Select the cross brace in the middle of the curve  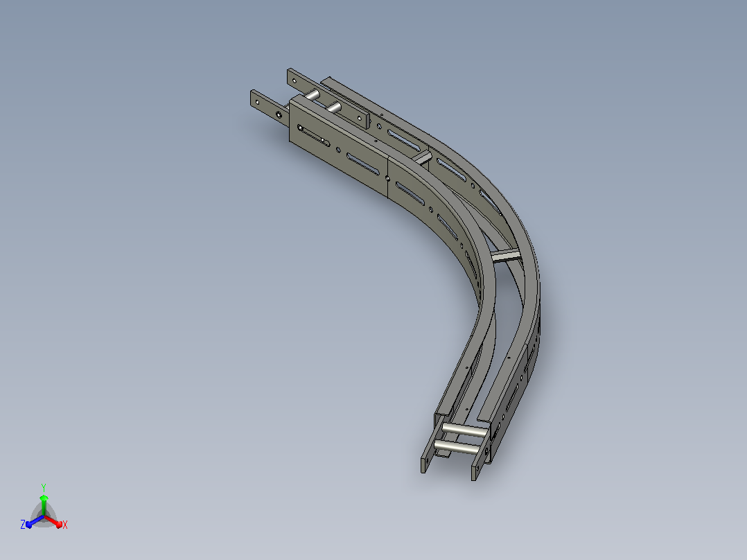point(507,256)
